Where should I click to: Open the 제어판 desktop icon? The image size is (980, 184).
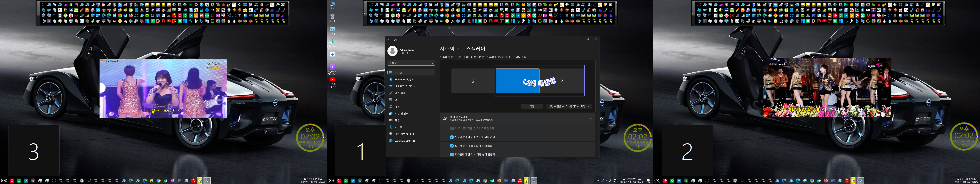[x=332, y=31]
